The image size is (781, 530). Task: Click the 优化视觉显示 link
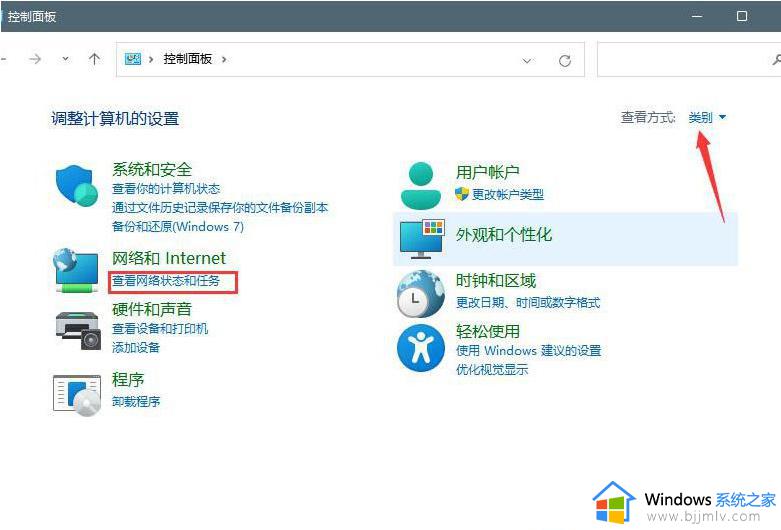(492, 370)
